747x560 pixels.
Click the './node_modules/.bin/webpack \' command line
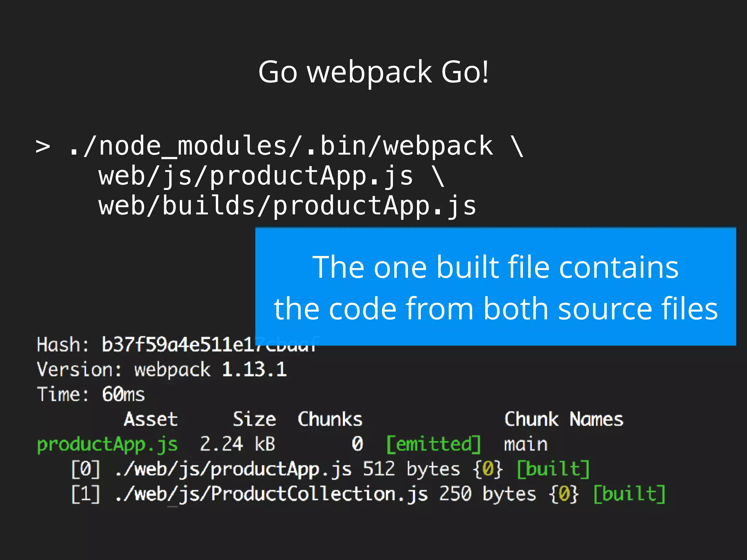pos(296,147)
